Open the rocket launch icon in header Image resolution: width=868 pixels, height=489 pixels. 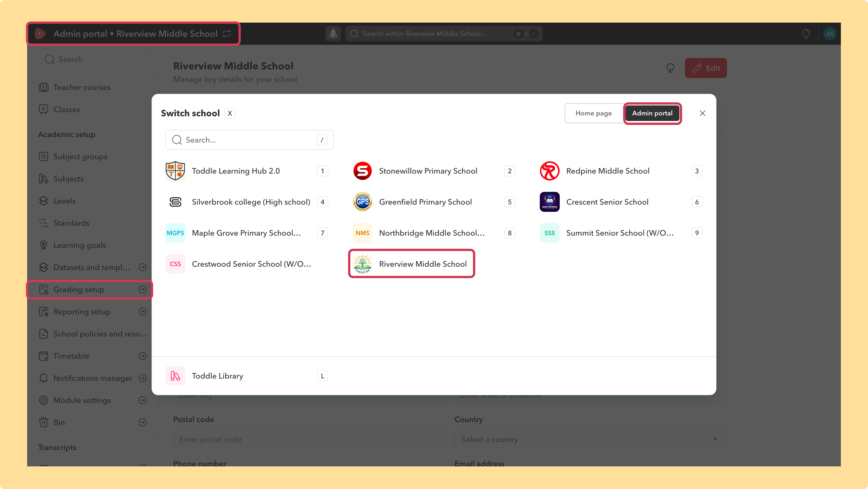point(333,34)
